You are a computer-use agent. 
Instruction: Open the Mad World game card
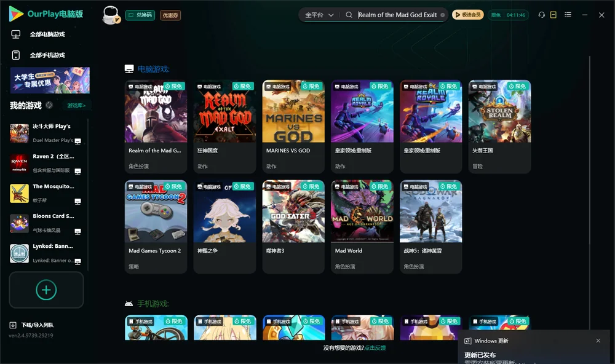[362, 227]
